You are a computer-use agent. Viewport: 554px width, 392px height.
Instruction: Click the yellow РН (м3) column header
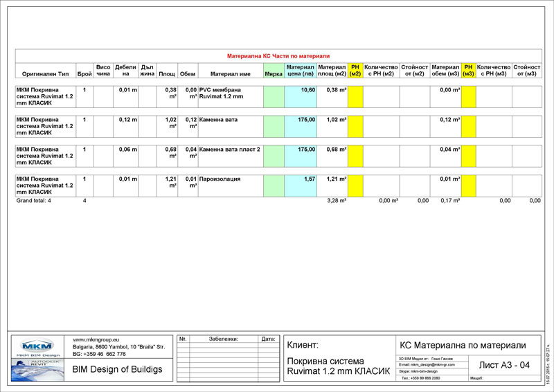(469, 71)
